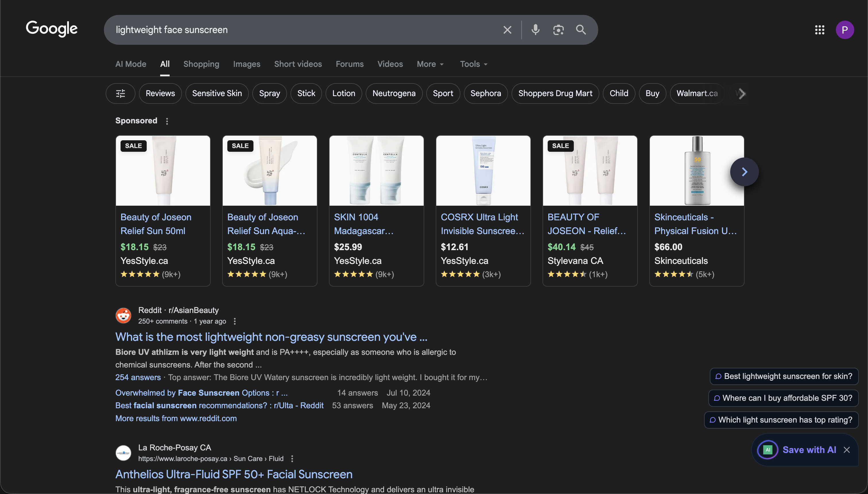The height and width of the screenshot is (494, 868).
Task: Open the Anthelios Ultra-Fluid SPF 50+ result
Action: [x=234, y=474]
